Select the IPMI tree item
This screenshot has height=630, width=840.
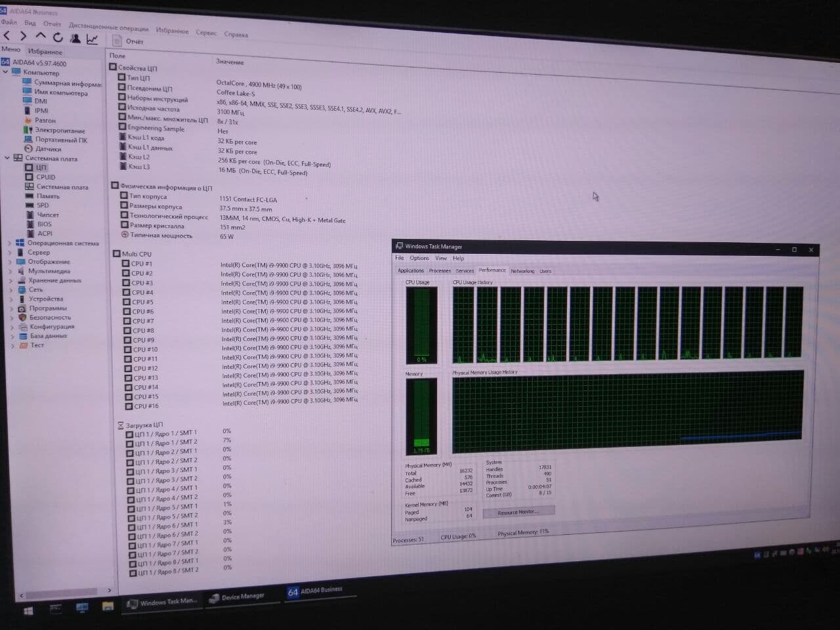[41, 110]
